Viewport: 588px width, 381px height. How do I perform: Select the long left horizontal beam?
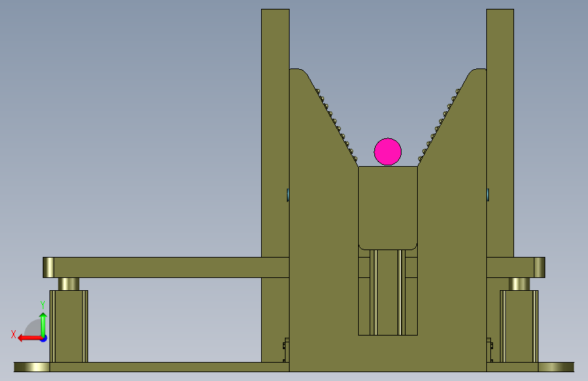point(166,267)
